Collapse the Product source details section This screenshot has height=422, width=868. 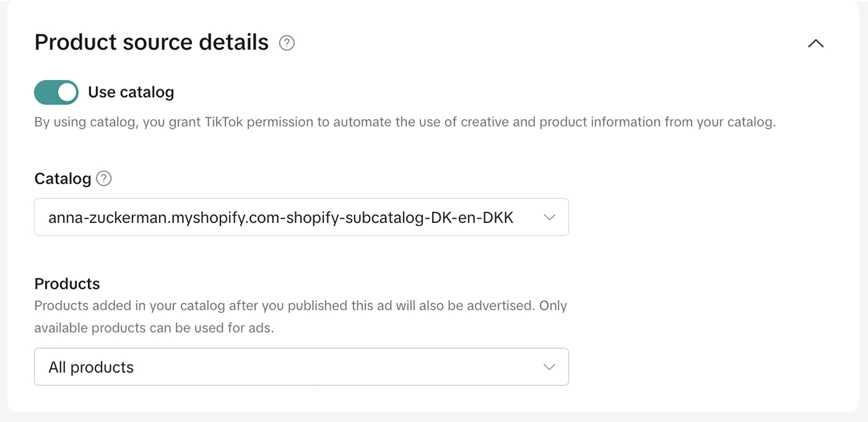click(815, 43)
